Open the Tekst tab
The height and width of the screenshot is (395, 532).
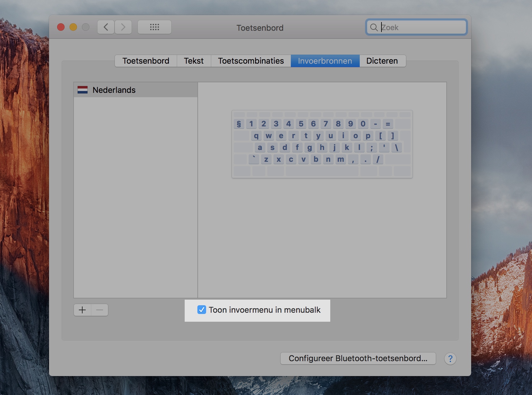[x=194, y=61]
